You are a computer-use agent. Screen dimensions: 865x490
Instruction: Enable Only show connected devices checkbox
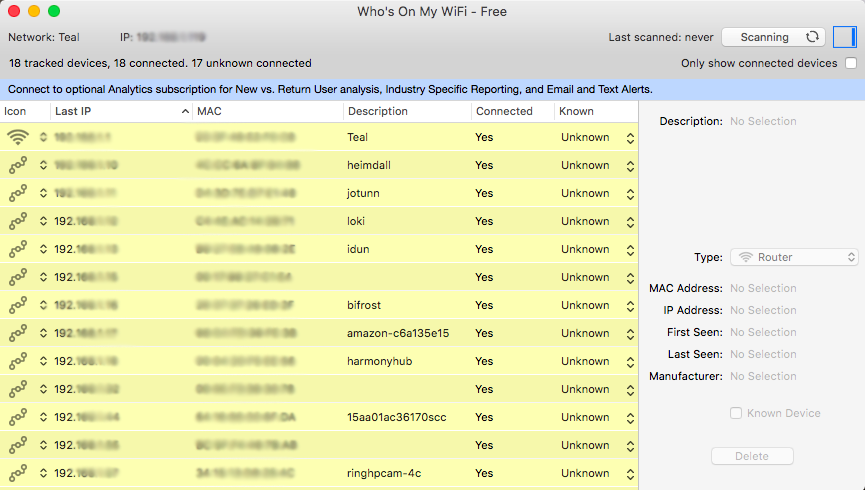[x=851, y=63]
